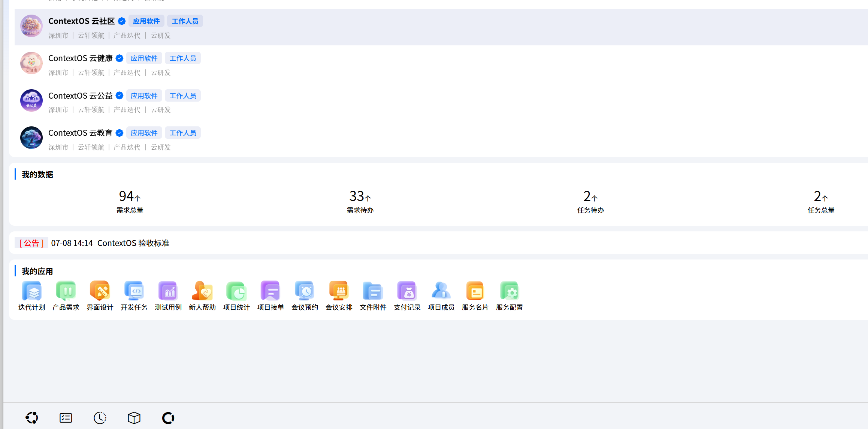
Task: Select the ContextOS 云健康 project row
Action: (x=80, y=58)
